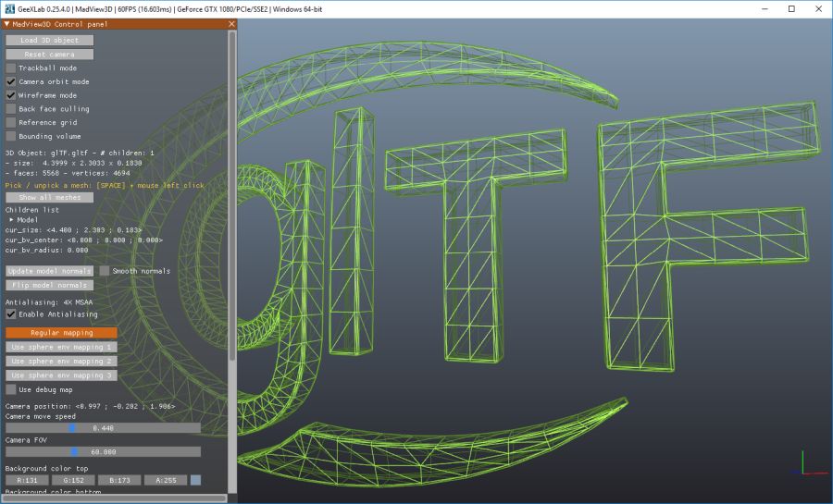Show the Bounding volume checkbox

coord(10,136)
